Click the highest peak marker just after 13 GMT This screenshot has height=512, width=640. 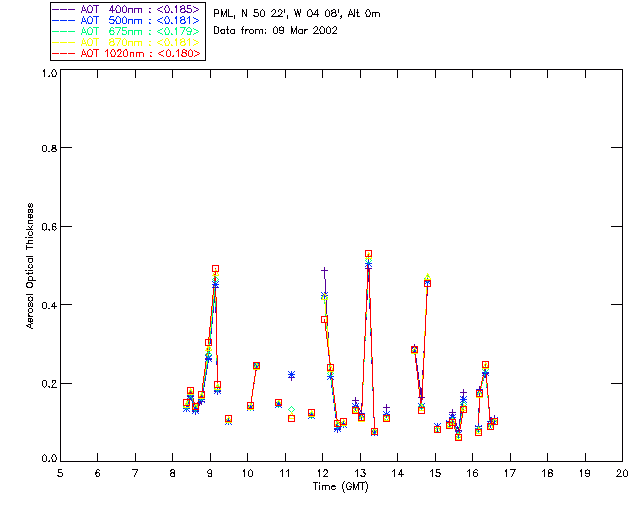[368, 254]
